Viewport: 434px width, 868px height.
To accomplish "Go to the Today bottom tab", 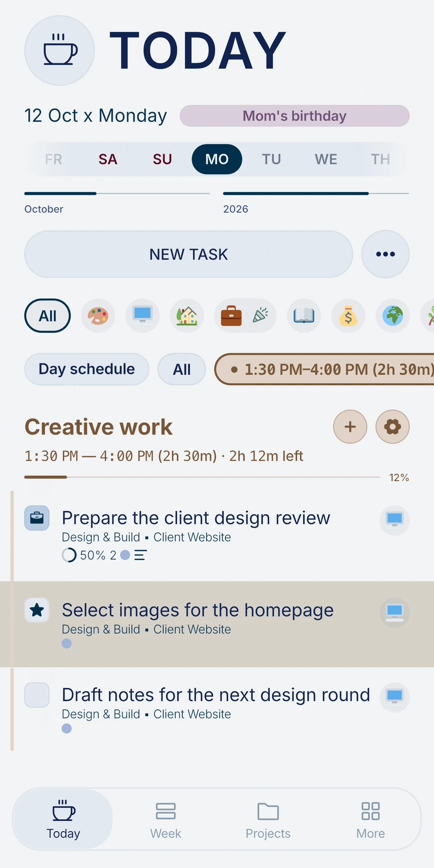I will coord(63,819).
